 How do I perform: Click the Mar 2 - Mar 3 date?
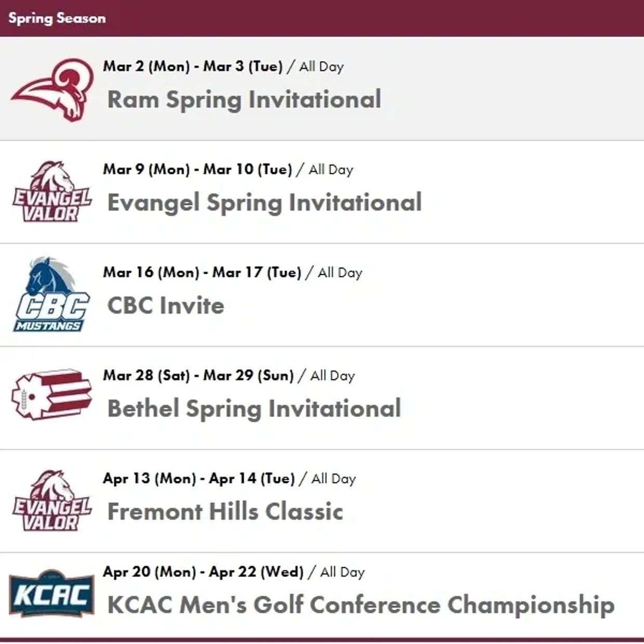click(x=193, y=66)
